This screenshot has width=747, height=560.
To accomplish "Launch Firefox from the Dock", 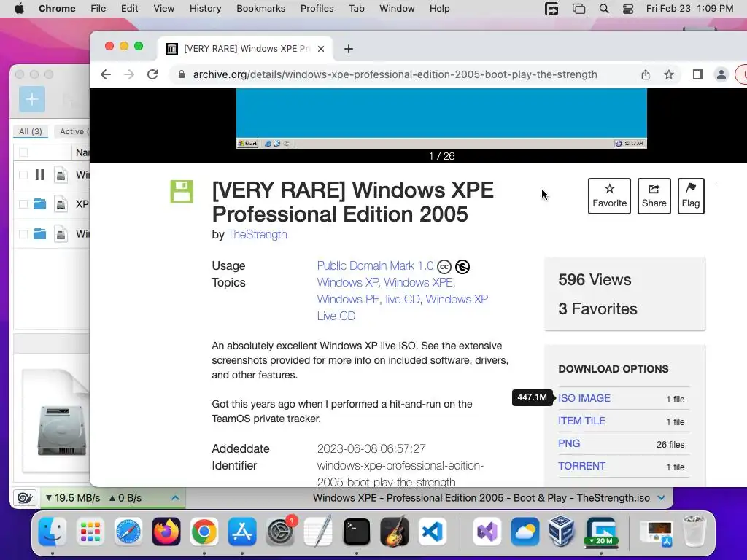I will (x=166, y=532).
